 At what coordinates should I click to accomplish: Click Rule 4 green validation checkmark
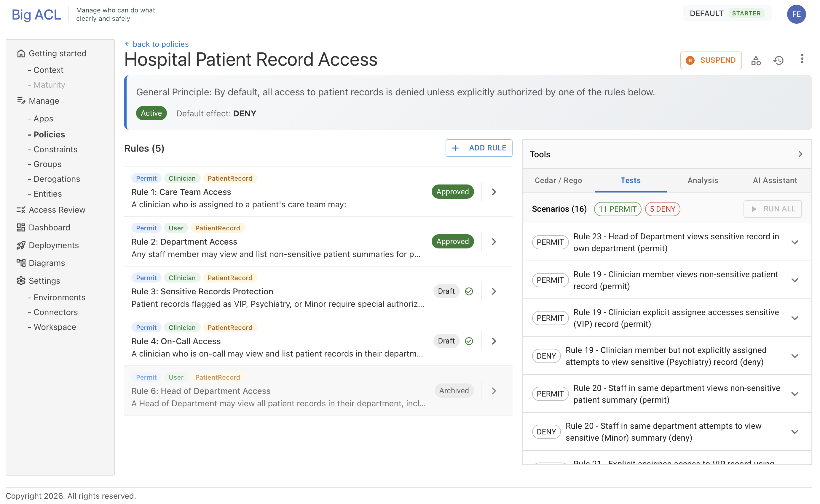[x=469, y=341]
